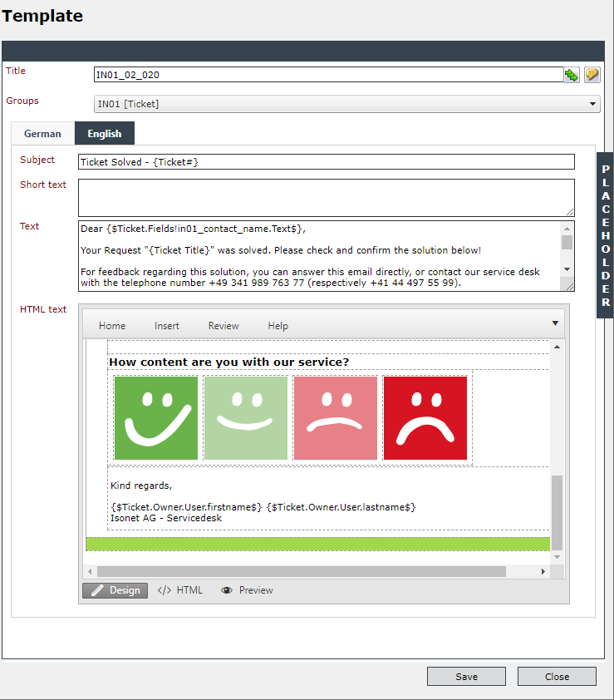Viewport: 614px width, 700px height.
Task: Click the HTML editor horizontal scrollbar
Action: click(302, 571)
